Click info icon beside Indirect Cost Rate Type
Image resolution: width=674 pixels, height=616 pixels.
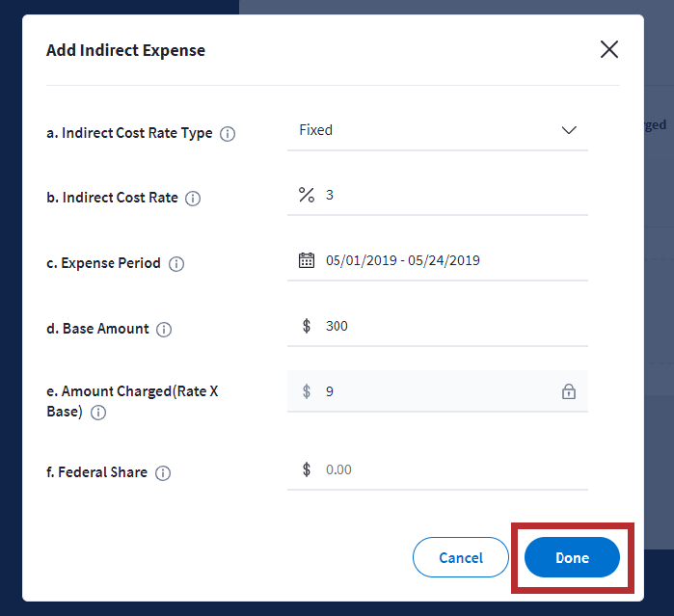(x=228, y=134)
